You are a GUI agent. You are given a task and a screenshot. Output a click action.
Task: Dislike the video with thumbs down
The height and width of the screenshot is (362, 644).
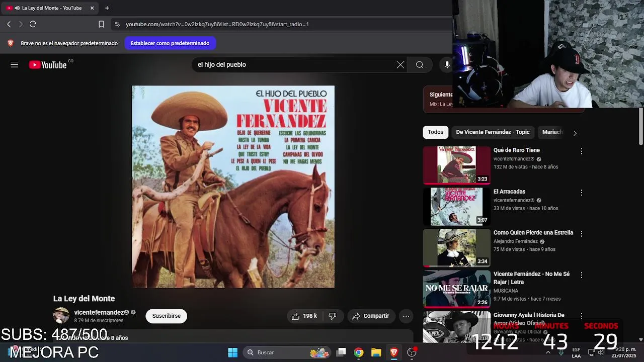pos(333,316)
